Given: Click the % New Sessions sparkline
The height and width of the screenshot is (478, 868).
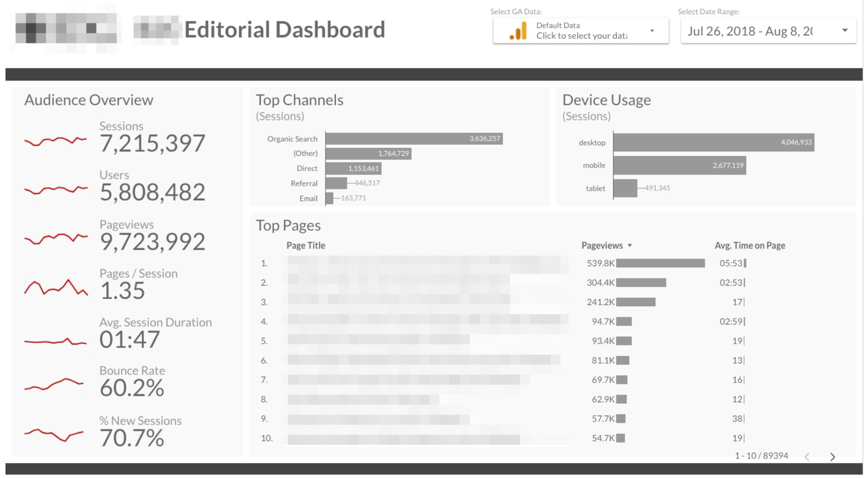Looking at the screenshot, I should click(x=54, y=434).
